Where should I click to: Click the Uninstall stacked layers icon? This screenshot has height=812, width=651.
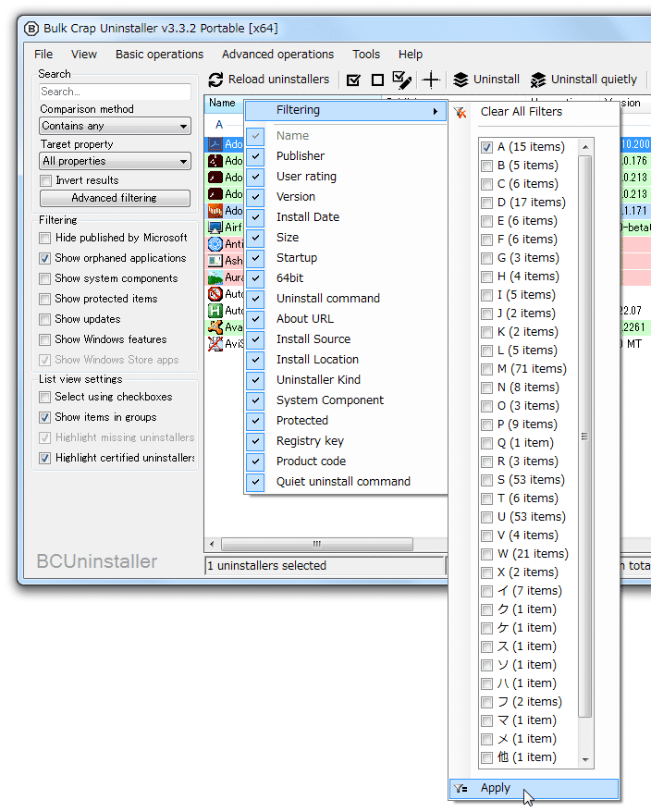pyautogui.click(x=461, y=80)
